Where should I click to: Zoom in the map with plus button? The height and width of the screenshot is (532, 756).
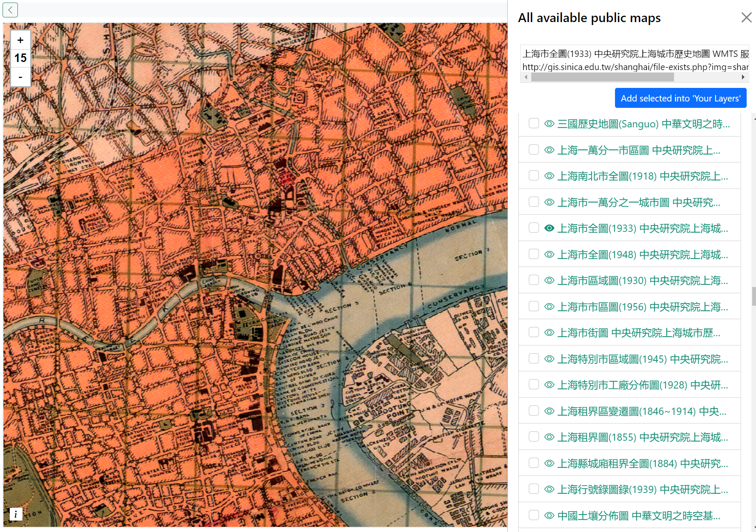click(20, 40)
